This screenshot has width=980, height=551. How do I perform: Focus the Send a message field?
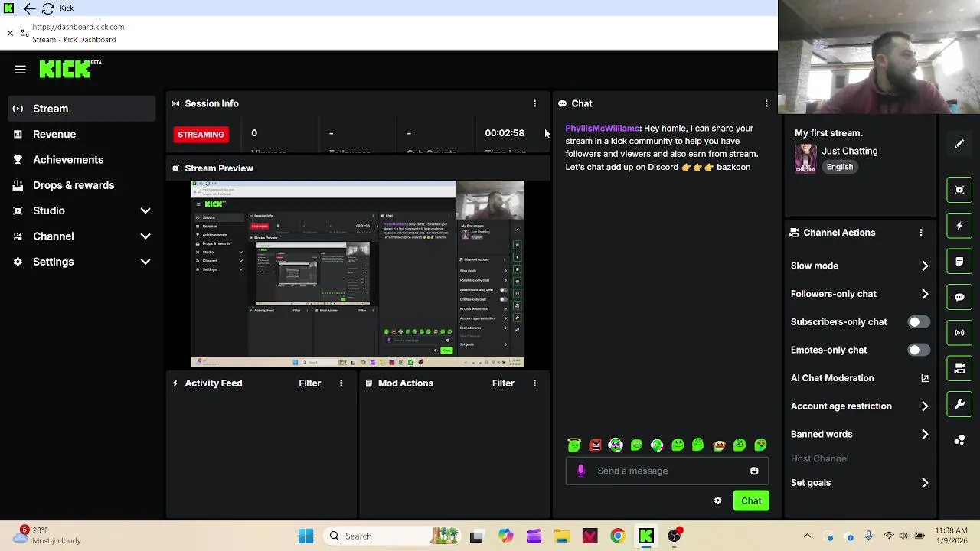(x=667, y=471)
